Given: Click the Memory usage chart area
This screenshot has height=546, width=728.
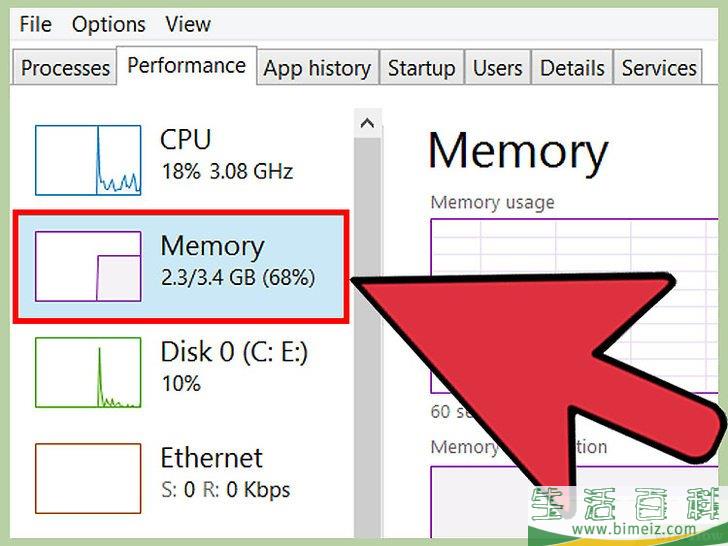Looking at the screenshot, I should click(575, 306).
